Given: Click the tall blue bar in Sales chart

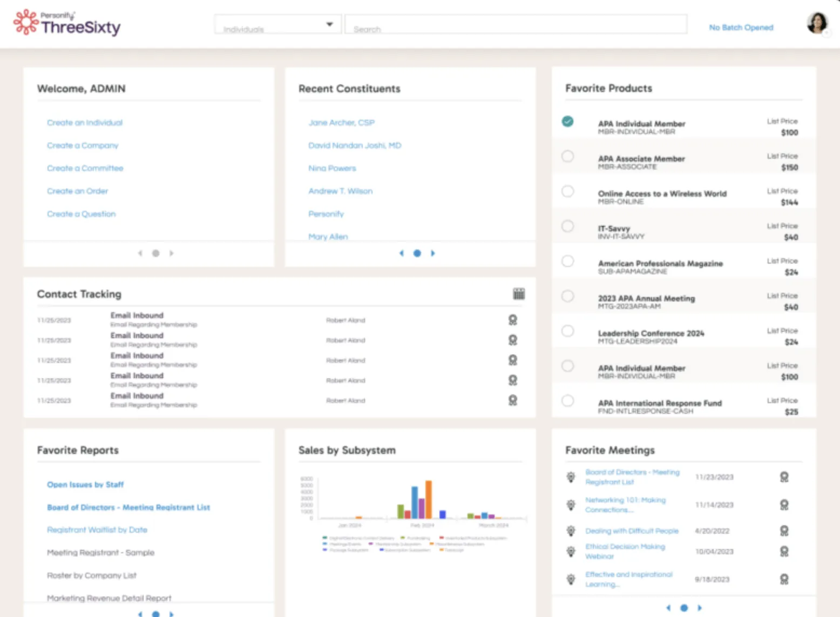Looking at the screenshot, I should tap(415, 502).
